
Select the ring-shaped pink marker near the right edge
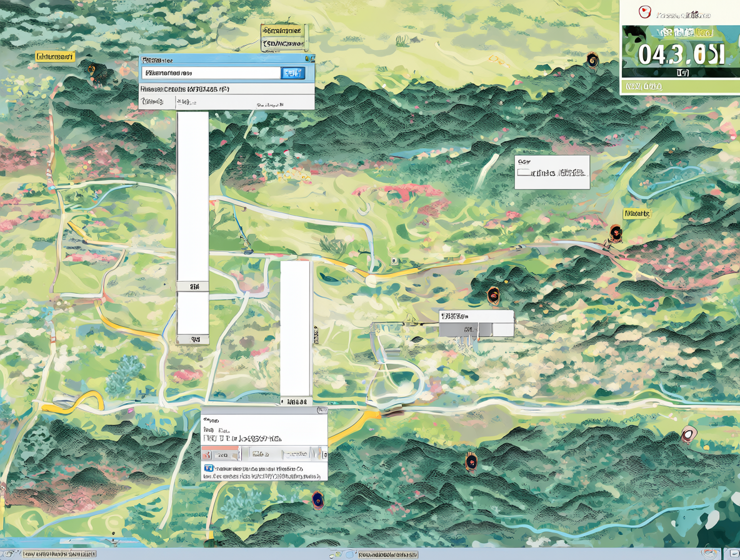688,434
